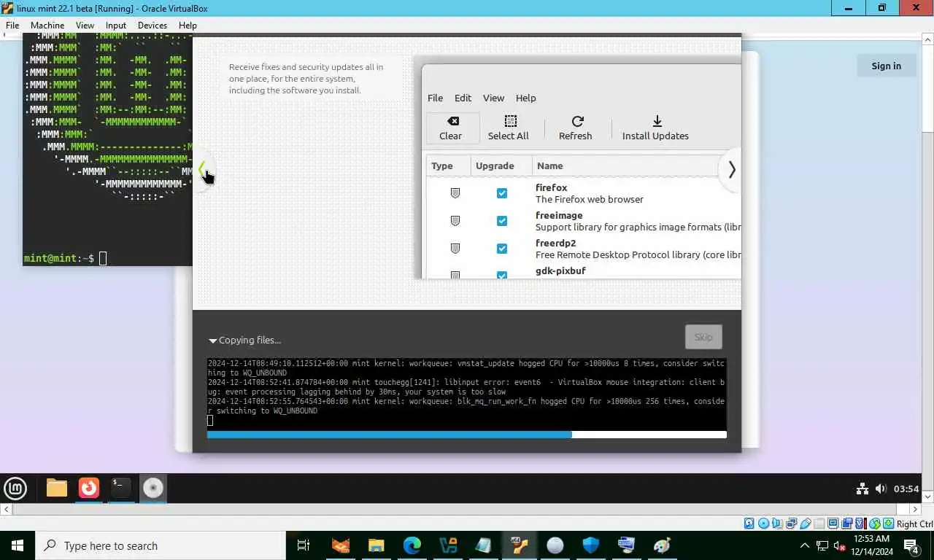Click the Clear icon in Update Manager slide
The height and width of the screenshot is (560, 934).
coord(452,121)
